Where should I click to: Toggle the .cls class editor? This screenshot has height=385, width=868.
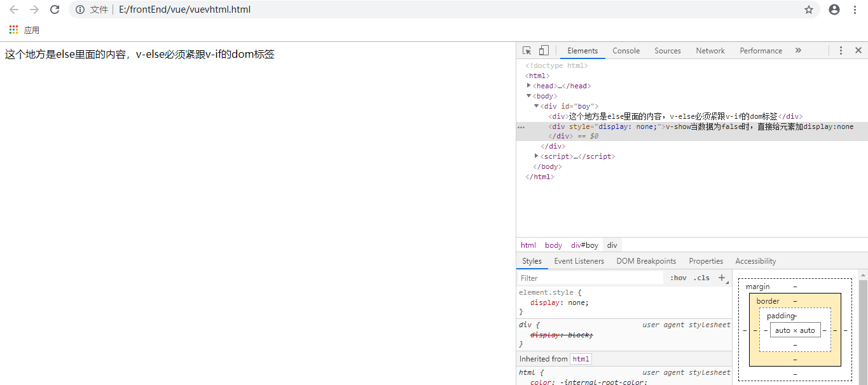click(701, 278)
